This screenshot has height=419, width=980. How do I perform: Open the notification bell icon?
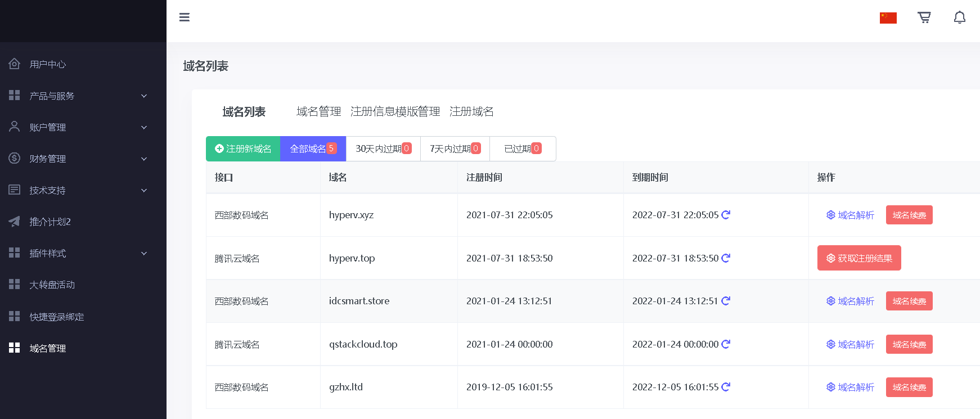(960, 17)
